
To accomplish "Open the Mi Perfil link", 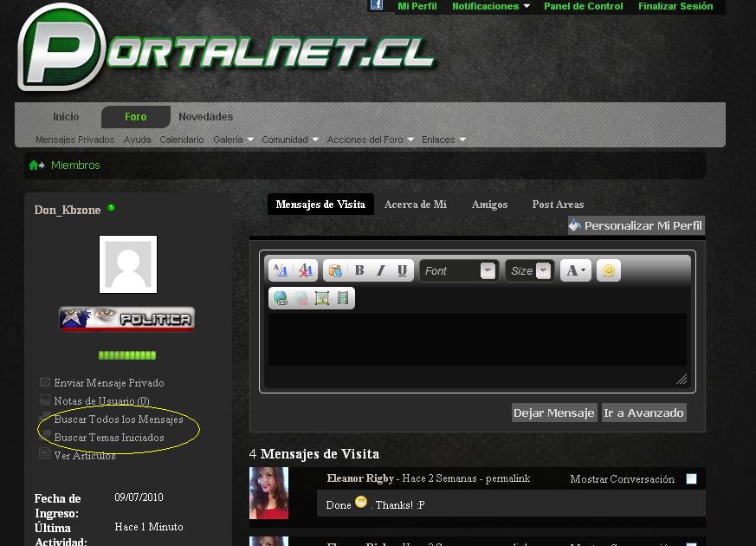I will pyautogui.click(x=417, y=6).
